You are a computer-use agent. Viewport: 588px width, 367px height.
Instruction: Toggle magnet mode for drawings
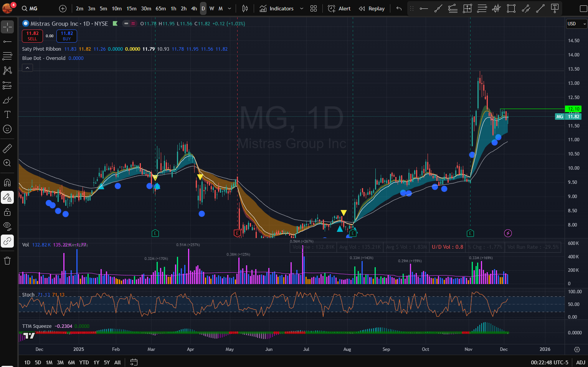pyautogui.click(x=7, y=182)
